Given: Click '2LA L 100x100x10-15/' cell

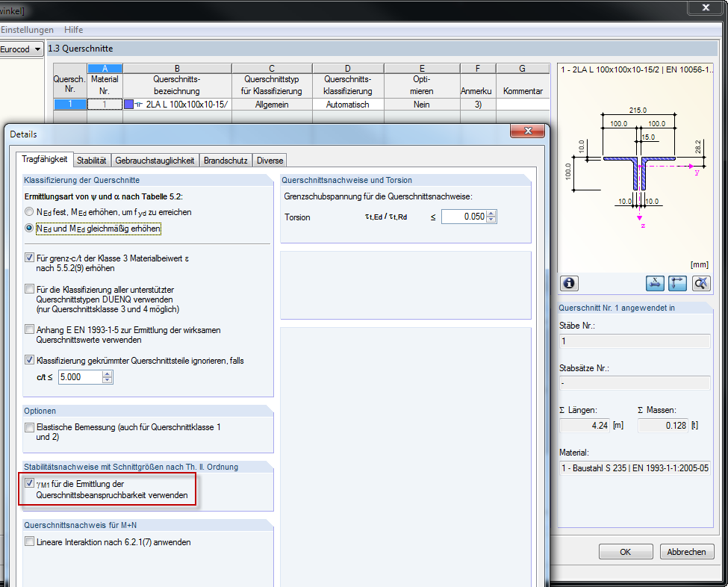Looking at the screenshot, I should tap(178, 105).
